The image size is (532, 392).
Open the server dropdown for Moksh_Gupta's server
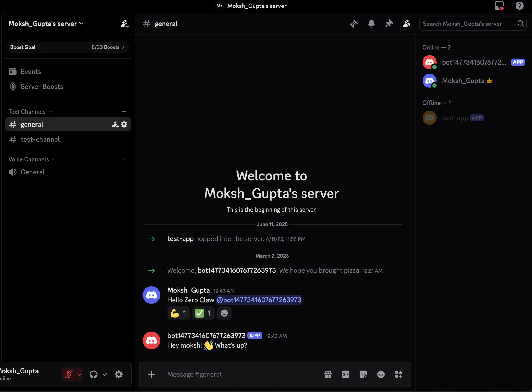[x=46, y=24]
